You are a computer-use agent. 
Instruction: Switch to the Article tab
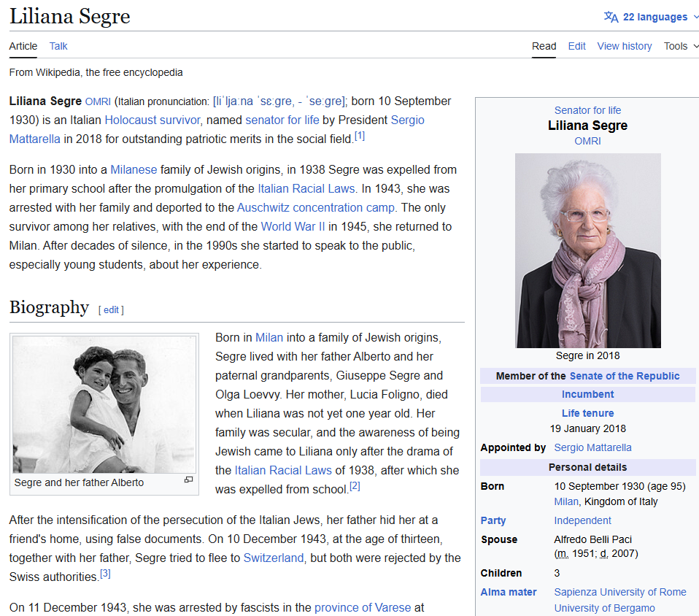[x=23, y=46]
